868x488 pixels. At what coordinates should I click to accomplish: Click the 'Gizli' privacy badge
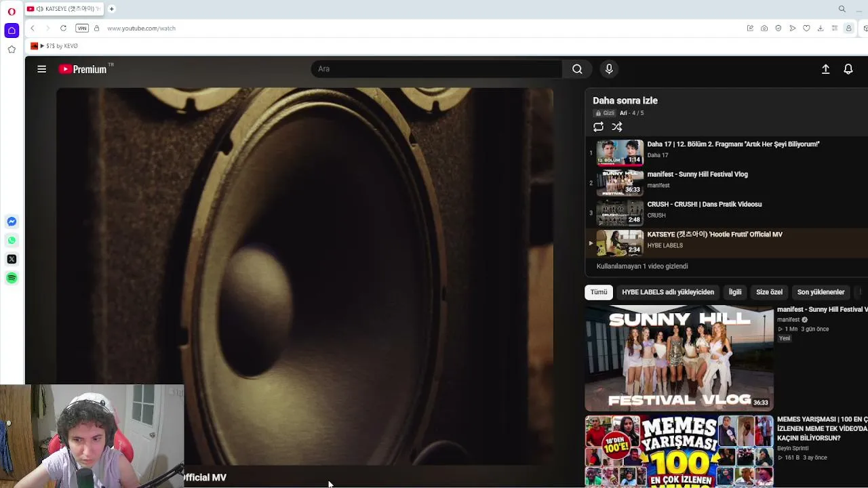(x=605, y=113)
